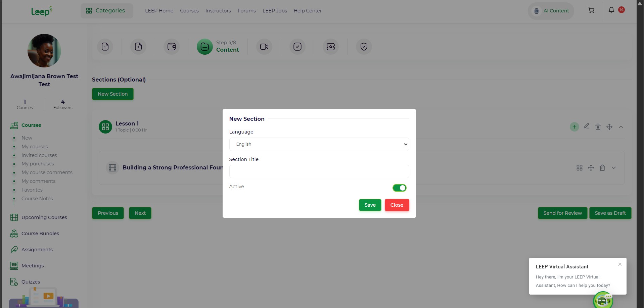Click the Section Title input field
The image size is (644, 308).
pyautogui.click(x=319, y=171)
